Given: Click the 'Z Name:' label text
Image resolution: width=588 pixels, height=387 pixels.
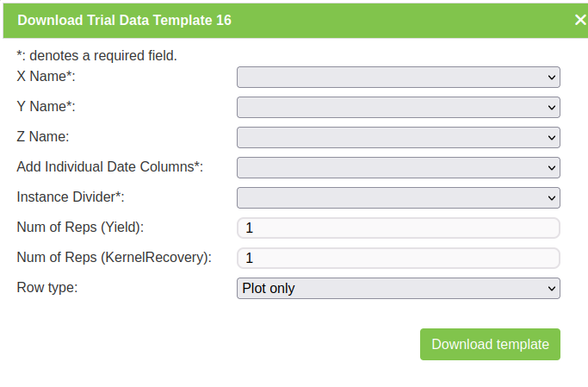Looking at the screenshot, I should pyautogui.click(x=43, y=136).
